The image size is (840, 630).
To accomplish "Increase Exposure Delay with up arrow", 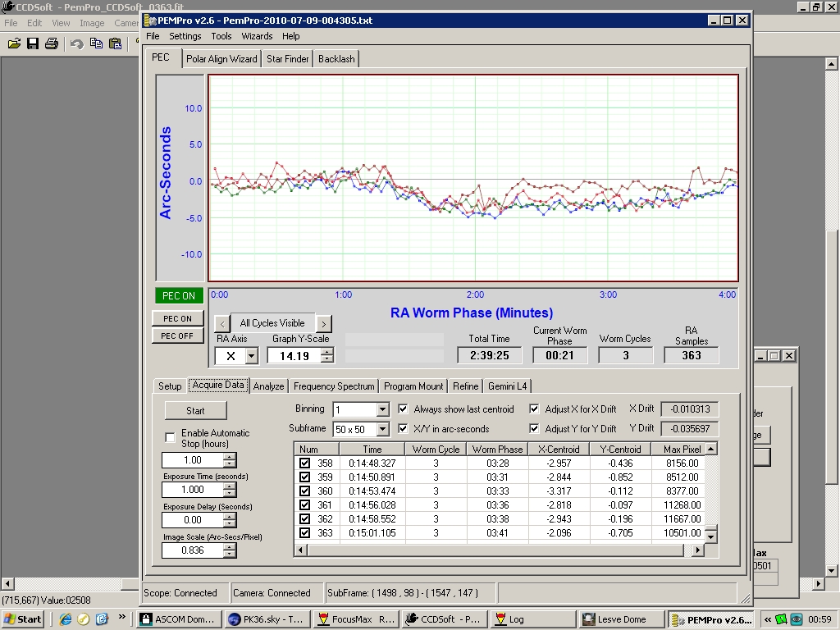I will tap(230, 517).
